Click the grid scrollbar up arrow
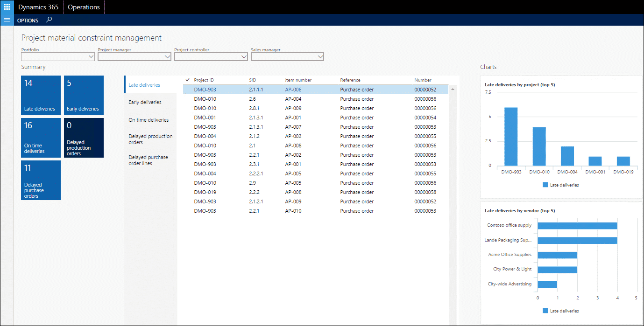The width and height of the screenshot is (644, 326). 453,89
